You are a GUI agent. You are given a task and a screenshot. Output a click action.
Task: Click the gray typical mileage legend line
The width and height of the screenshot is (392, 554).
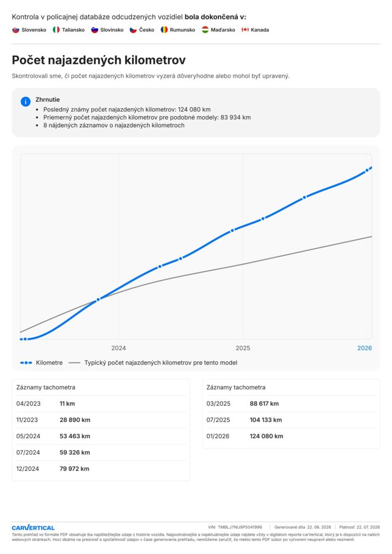coord(75,363)
